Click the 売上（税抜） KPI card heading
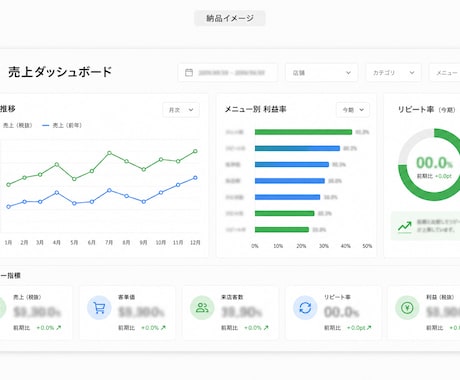 (27, 297)
